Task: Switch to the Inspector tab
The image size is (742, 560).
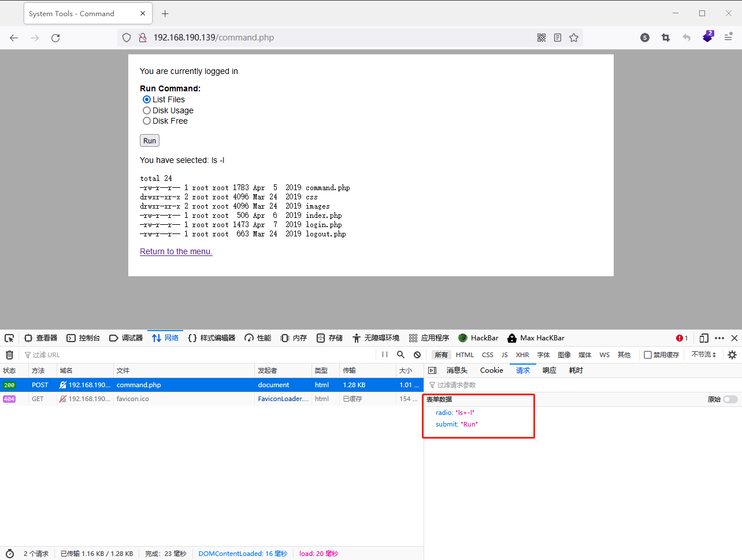Action: click(40, 338)
